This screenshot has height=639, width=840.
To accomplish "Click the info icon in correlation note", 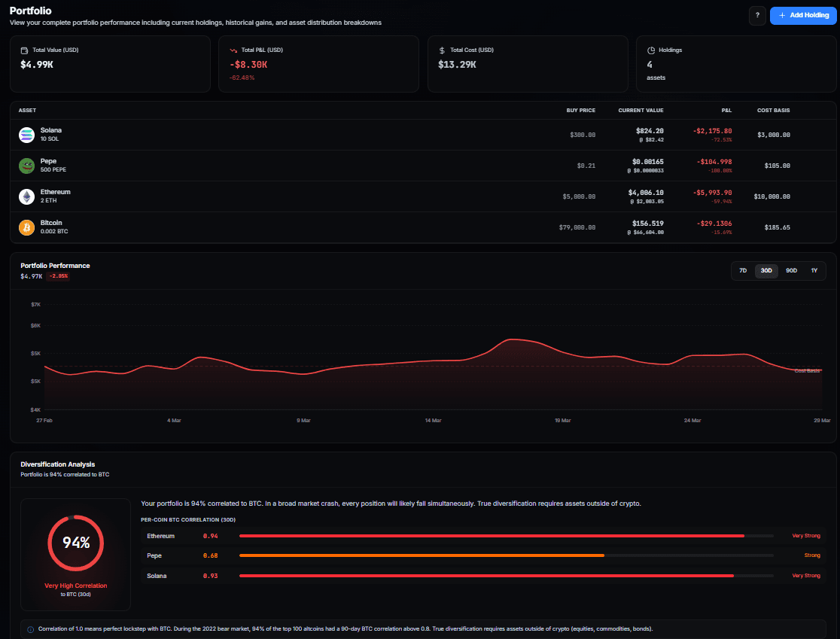I will coord(31,629).
